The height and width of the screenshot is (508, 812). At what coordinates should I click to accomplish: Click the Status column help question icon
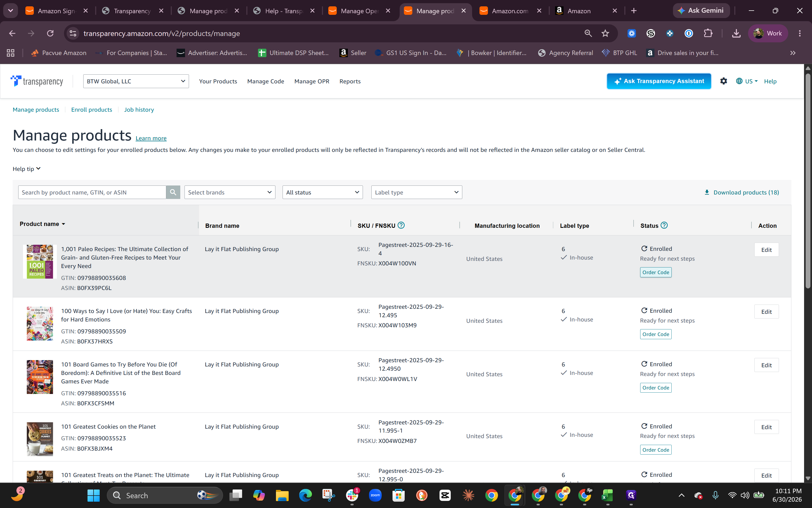tap(664, 225)
